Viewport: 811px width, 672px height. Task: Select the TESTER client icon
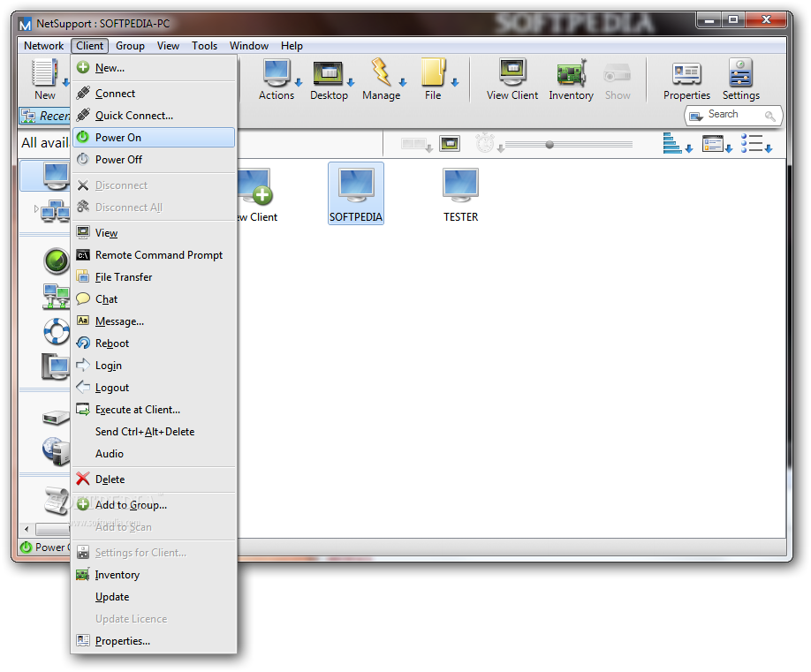pyautogui.click(x=460, y=194)
